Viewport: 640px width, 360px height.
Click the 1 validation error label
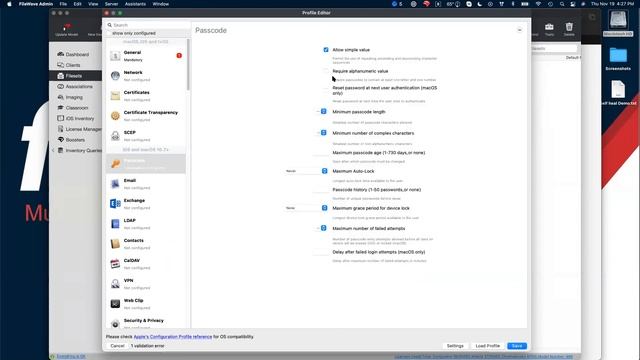click(147, 346)
